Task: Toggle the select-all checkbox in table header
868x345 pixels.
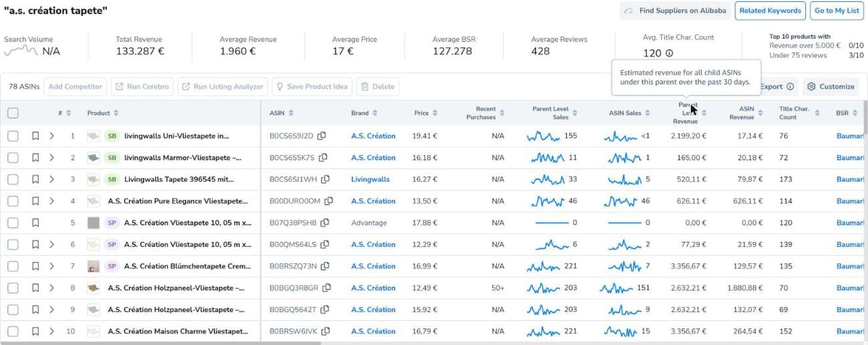Action: pos(13,113)
